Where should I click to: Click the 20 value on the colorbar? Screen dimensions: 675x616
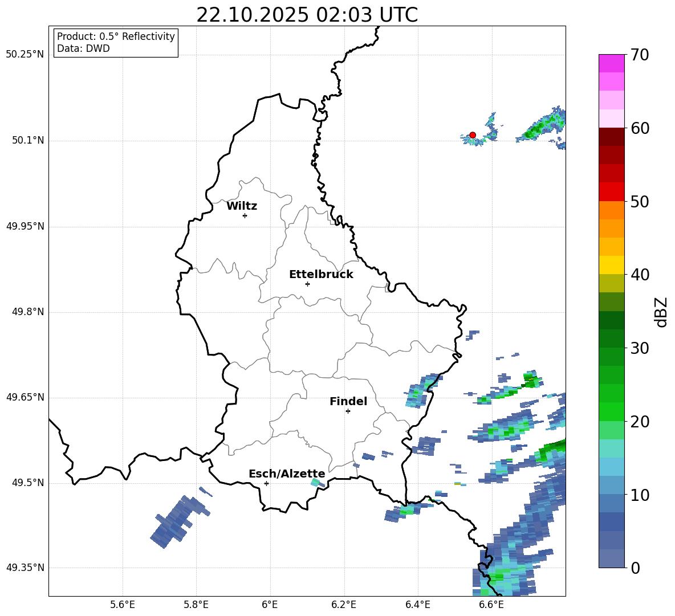tap(640, 422)
